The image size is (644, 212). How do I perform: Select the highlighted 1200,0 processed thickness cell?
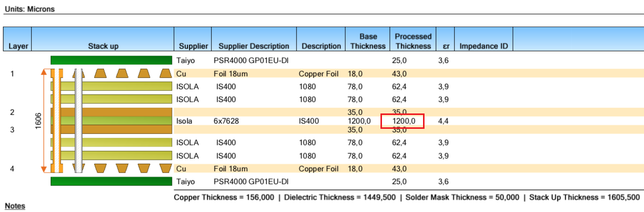[x=402, y=121]
